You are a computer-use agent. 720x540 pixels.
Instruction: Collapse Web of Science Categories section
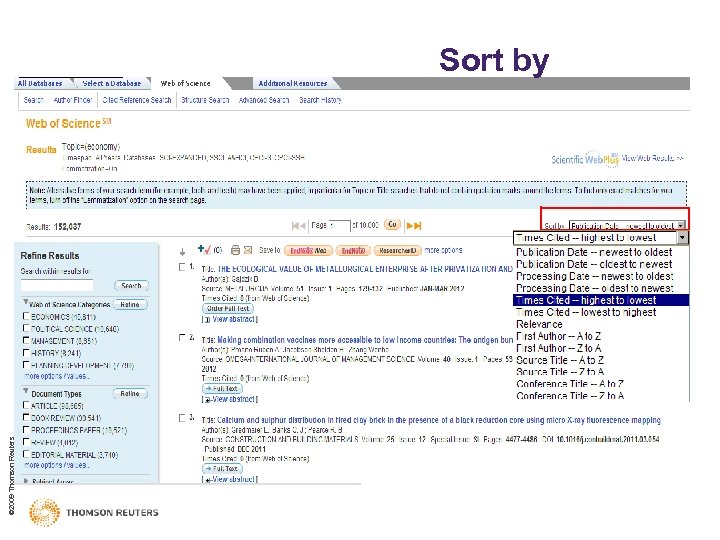point(25,303)
